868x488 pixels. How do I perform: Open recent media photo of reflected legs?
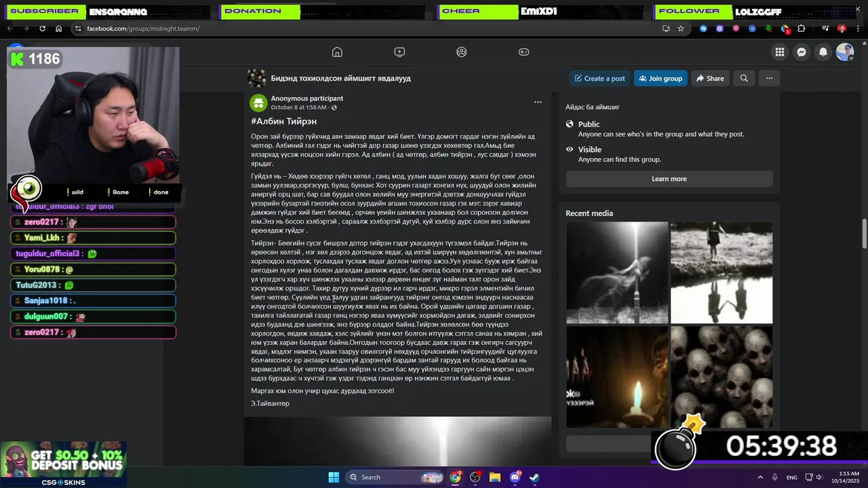point(722,273)
